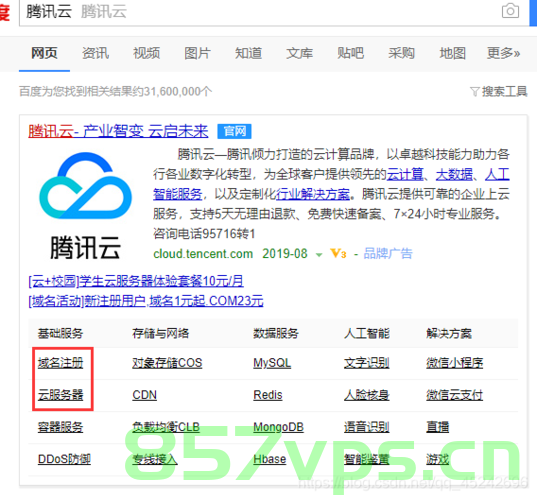Click the MySQL link
Screen dimensions: 537x500
[272, 363]
